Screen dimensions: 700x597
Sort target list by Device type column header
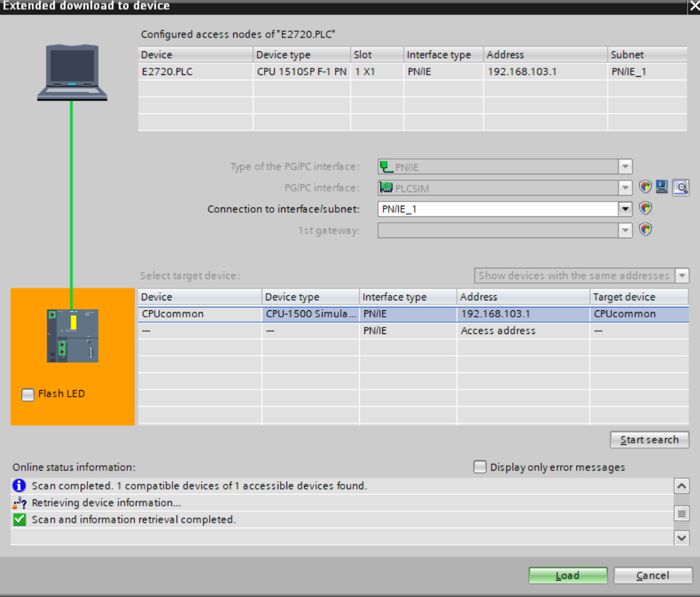point(310,297)
